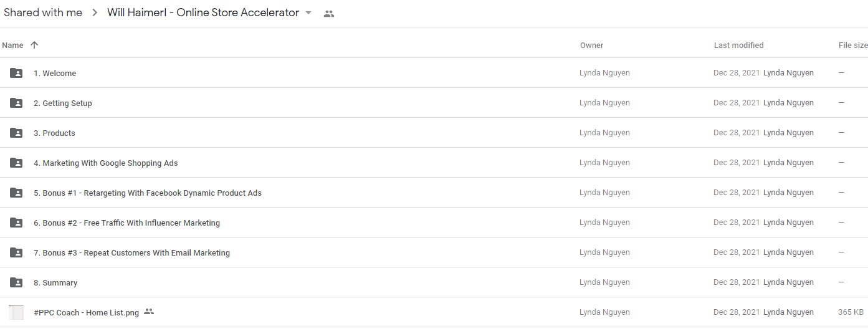Sort by the Name column header
Screen dimensions: 868x331
[12, 45]
